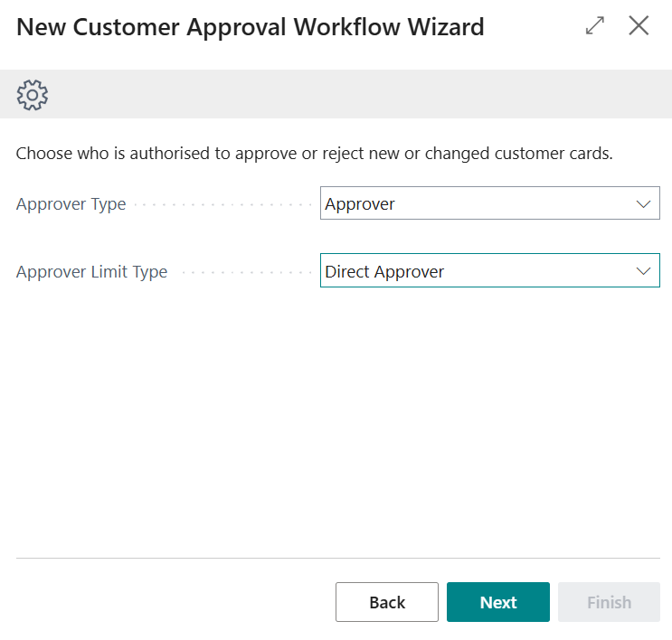
Task: Click the grey header bar beside the gear
Action: click(x=362, y=94)
